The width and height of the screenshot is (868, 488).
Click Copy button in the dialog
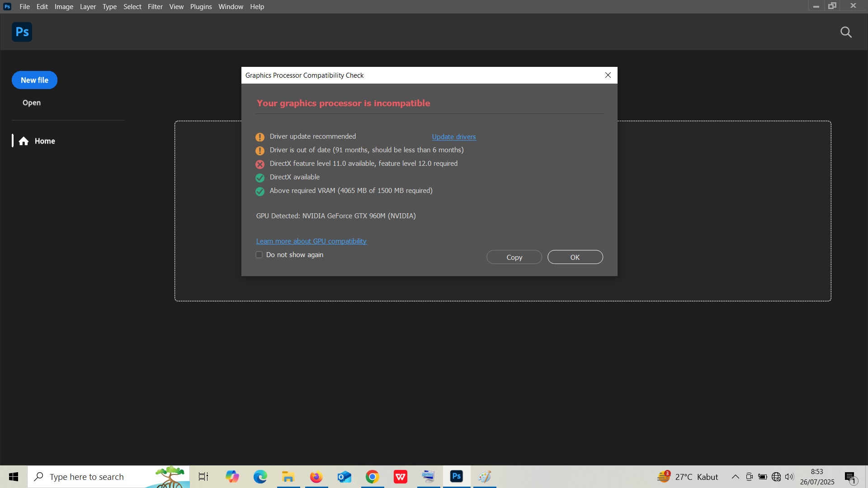click(514, 257)
